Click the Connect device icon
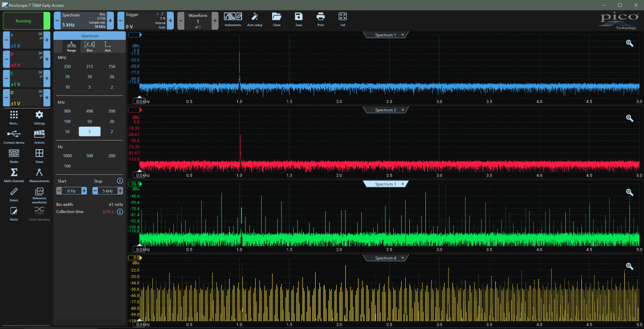 pyautogui.click(x=14, y=137)
